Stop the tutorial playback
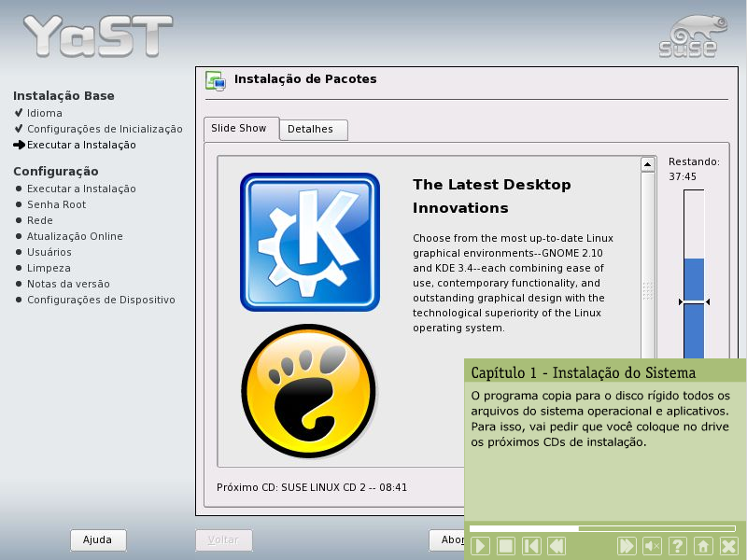The width and height of the screenshot is (747, 560). pyautogui.click(x=505, y=546)
